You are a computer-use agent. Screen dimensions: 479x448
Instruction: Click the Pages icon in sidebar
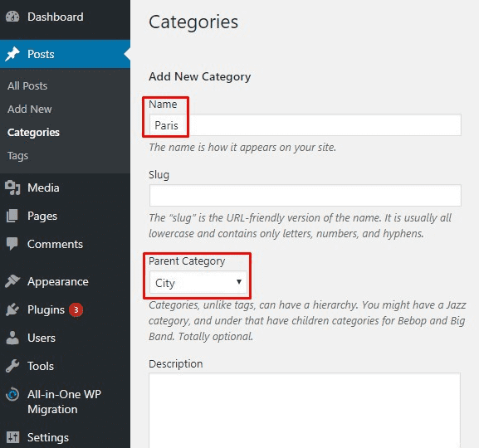[x=12, y=216]
